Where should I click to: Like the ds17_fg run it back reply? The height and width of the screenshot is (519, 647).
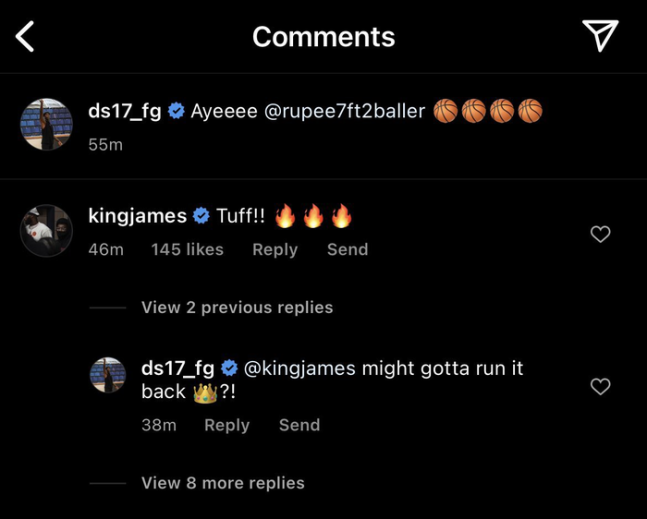600,386
